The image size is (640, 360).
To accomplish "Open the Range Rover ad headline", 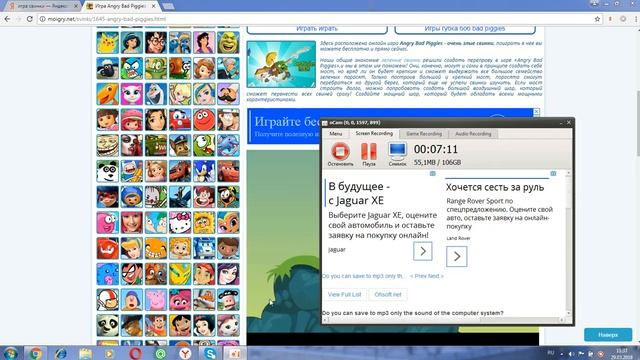I will 495,187.
